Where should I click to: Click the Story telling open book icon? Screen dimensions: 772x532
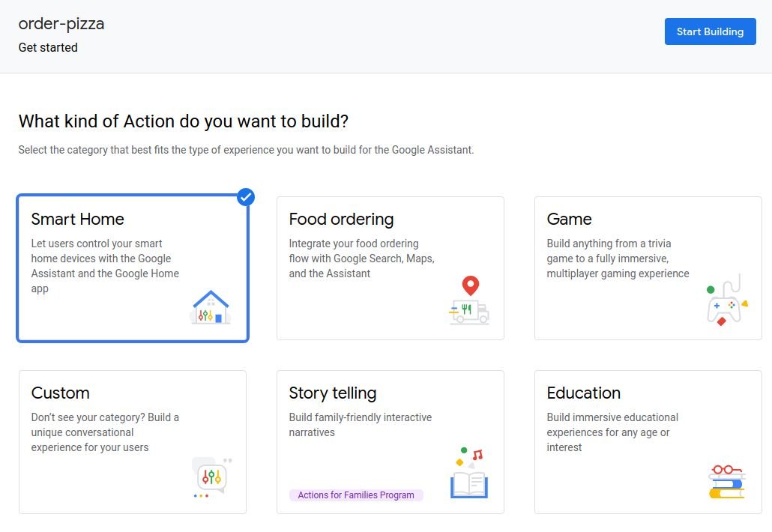(469, 473)
